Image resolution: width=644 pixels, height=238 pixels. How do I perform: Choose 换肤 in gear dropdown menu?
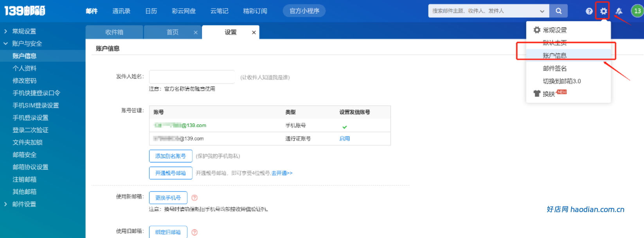point(549,94)
